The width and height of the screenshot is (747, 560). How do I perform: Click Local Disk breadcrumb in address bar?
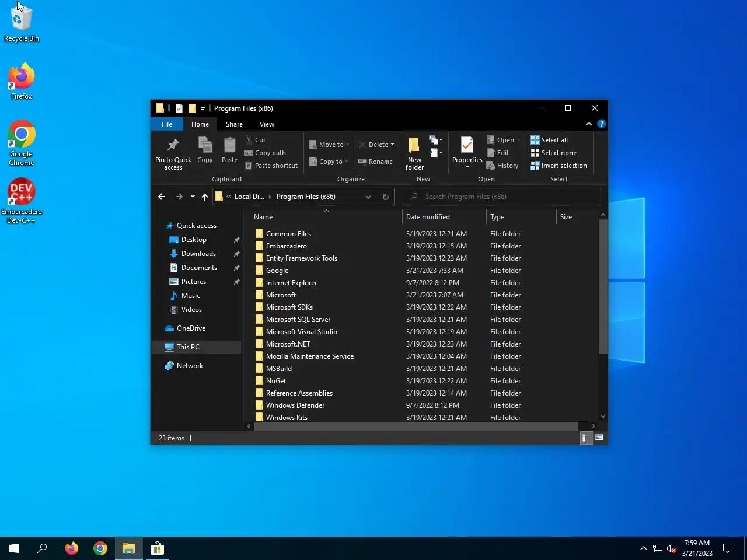click(249, 197)
